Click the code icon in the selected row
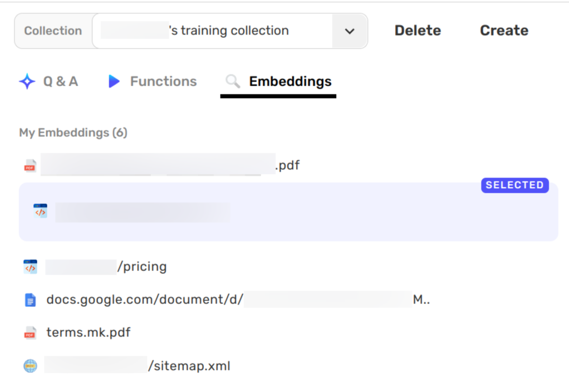This screenshot has height=392, width=569. click(x=40, y=211)
